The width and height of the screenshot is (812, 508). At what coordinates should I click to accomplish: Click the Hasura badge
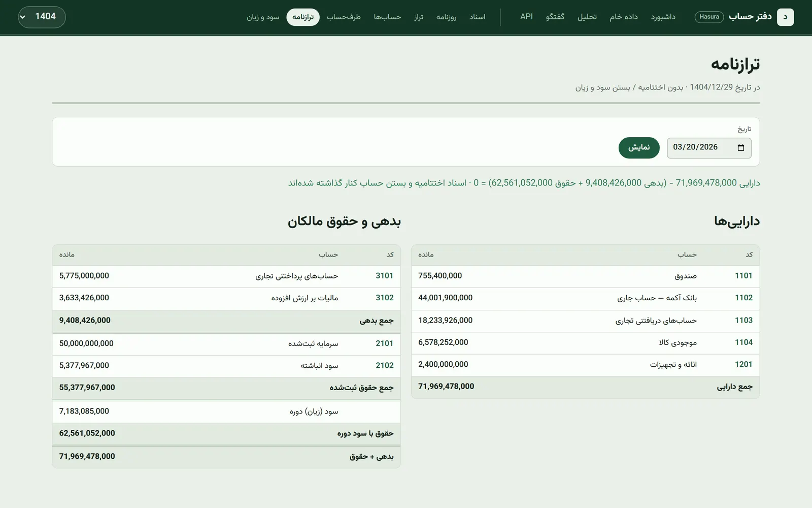click(709, 17)
